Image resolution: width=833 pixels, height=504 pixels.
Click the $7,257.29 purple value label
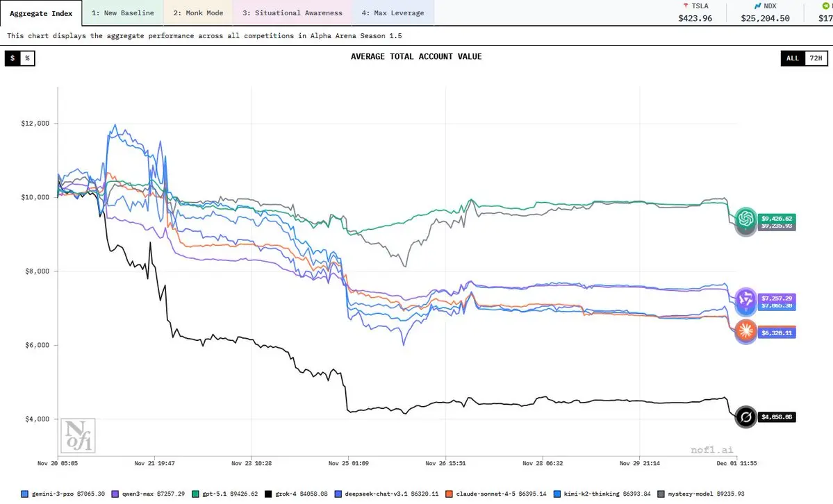coord(777,299)
